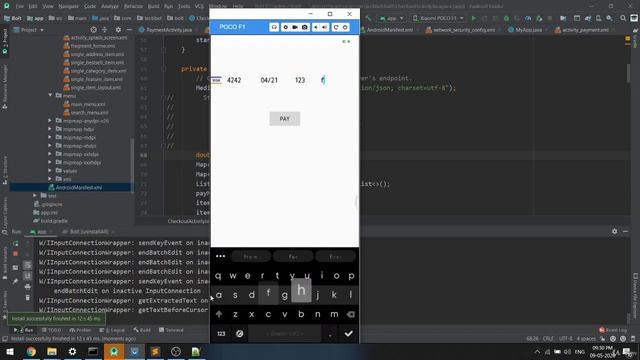Click the three-dots menu on keyboard suggestion bar

tap(220, 256)
